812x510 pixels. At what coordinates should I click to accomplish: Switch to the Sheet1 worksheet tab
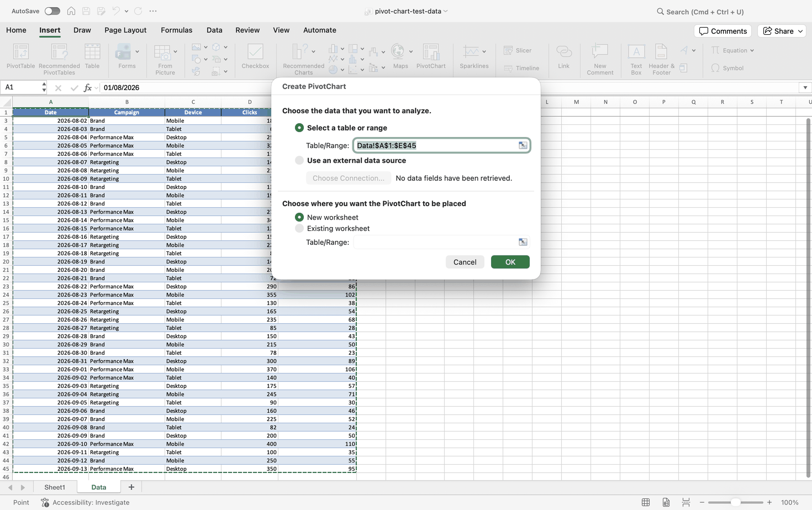(x=55, y=487)
